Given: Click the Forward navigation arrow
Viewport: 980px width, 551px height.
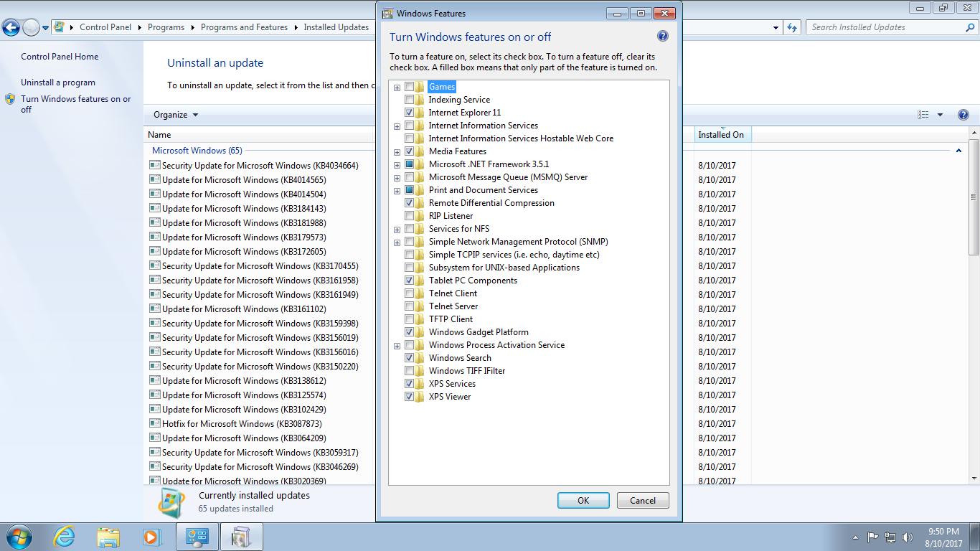Looking at the screenshot, I should coord(31,27).
